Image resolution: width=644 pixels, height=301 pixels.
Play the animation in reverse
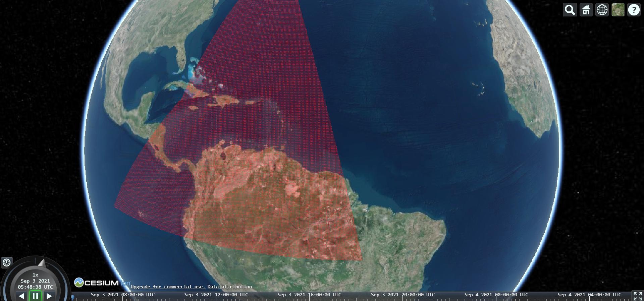[21, 296]
